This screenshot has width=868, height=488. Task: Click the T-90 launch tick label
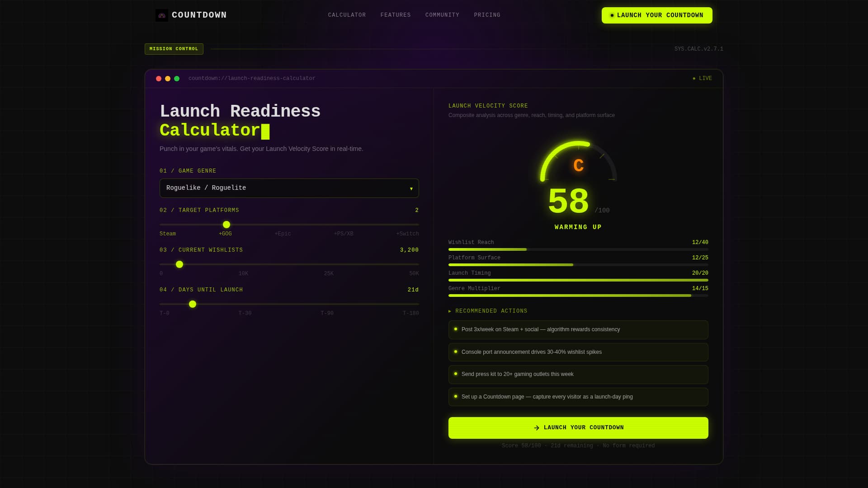[327, 313]
